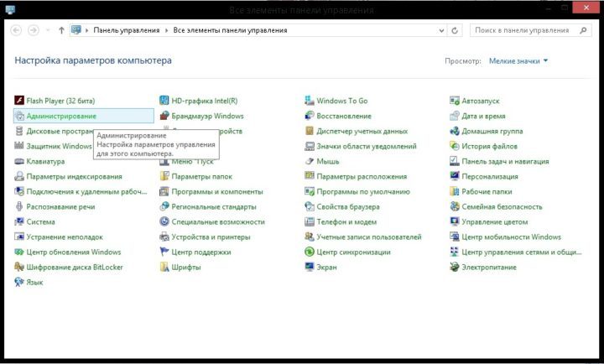Open the Мелкие значки view dropdown
604x364 pixels.
pos(518,61)
